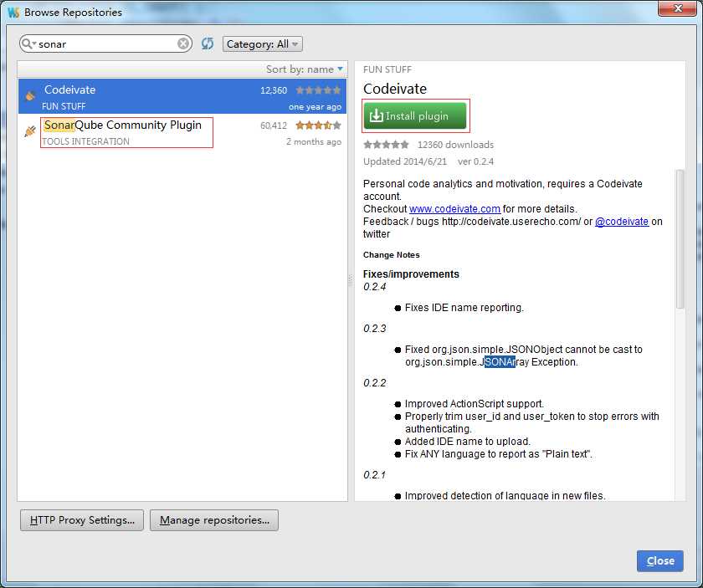Click the '2 months ago' text
Viewport: 703px width, 588px height.
pyautogui.click(x=314, y=141)
